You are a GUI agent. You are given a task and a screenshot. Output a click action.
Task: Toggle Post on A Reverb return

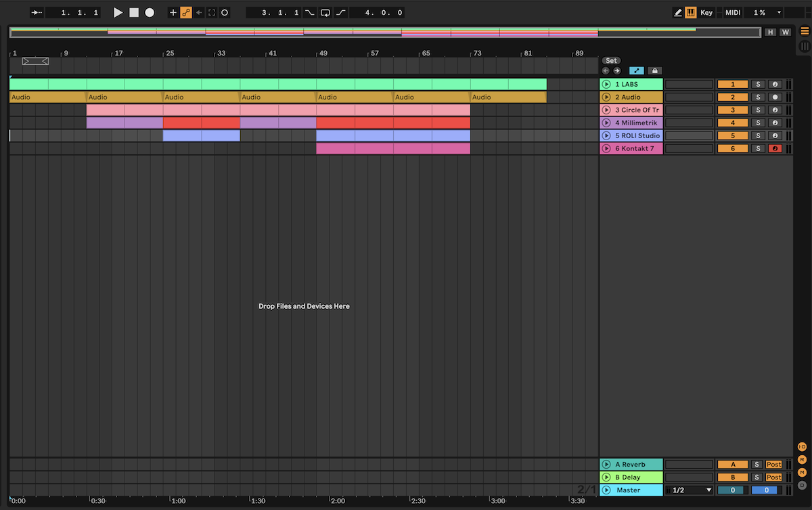click(773, 465)
